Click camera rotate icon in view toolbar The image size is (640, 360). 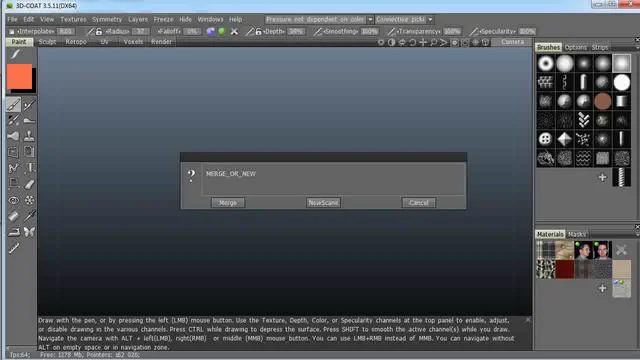[413, 42]
